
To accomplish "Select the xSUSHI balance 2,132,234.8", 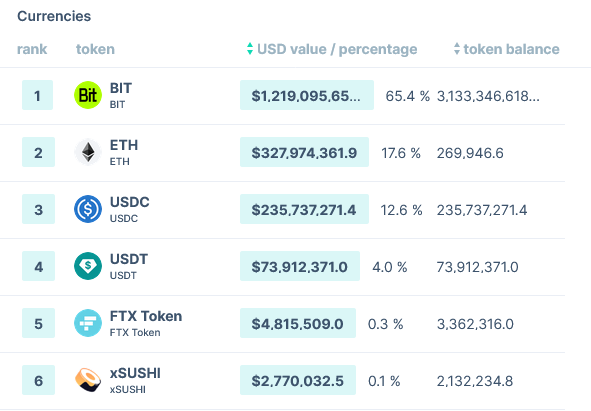I will (x=475, y=381).
